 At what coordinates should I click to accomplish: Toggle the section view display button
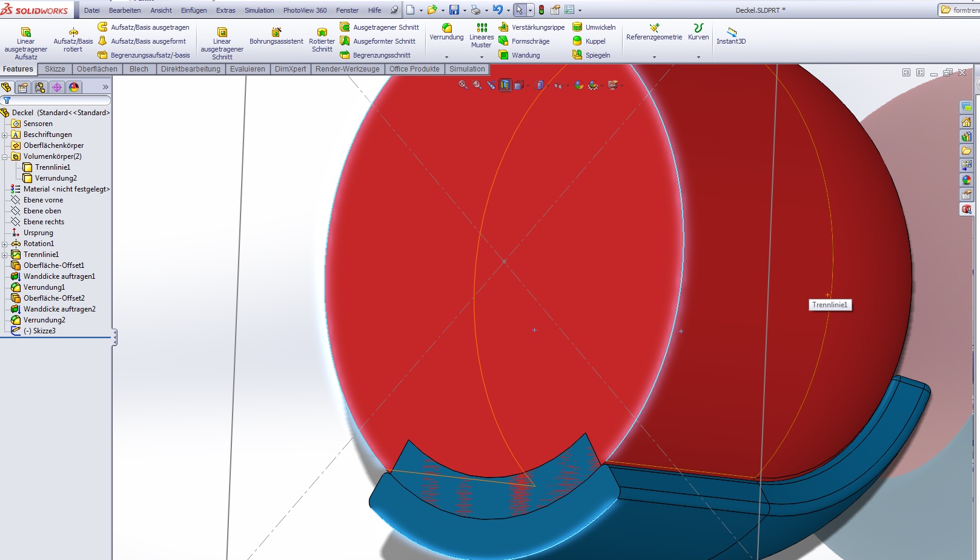tap(505, 85)
